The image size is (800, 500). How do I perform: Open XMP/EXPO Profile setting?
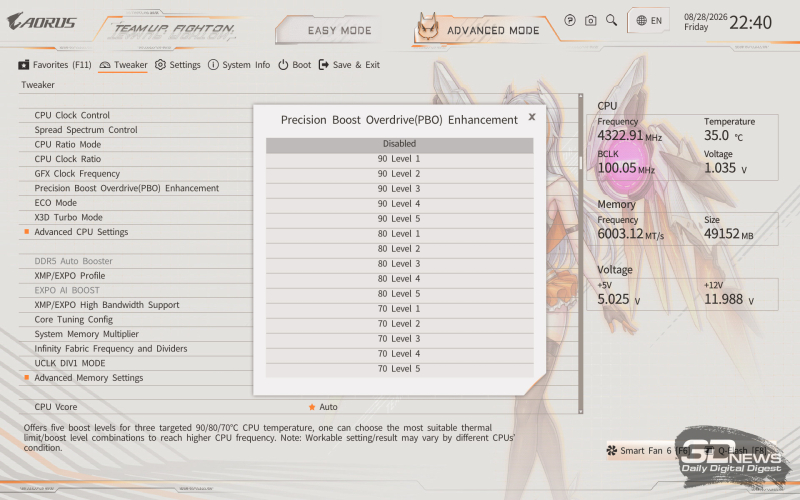pyautogui.click(x=70, y=276)
